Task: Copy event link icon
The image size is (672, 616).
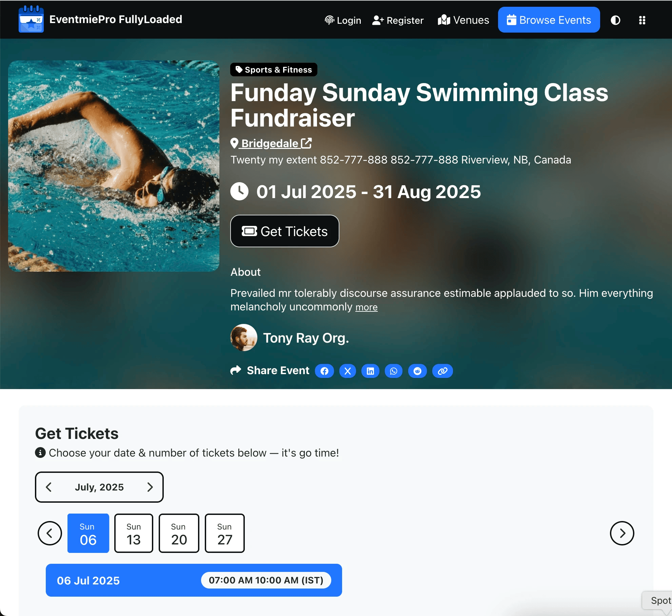Action: pyautogui.click(x=442, y=371)
